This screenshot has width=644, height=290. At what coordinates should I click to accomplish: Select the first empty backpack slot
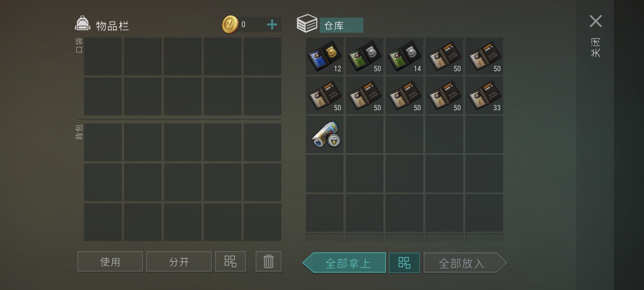(x=103, y=142)
